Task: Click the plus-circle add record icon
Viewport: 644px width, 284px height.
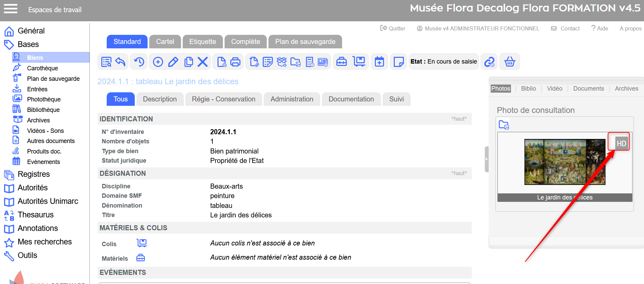Action: [x=158, y=62]
